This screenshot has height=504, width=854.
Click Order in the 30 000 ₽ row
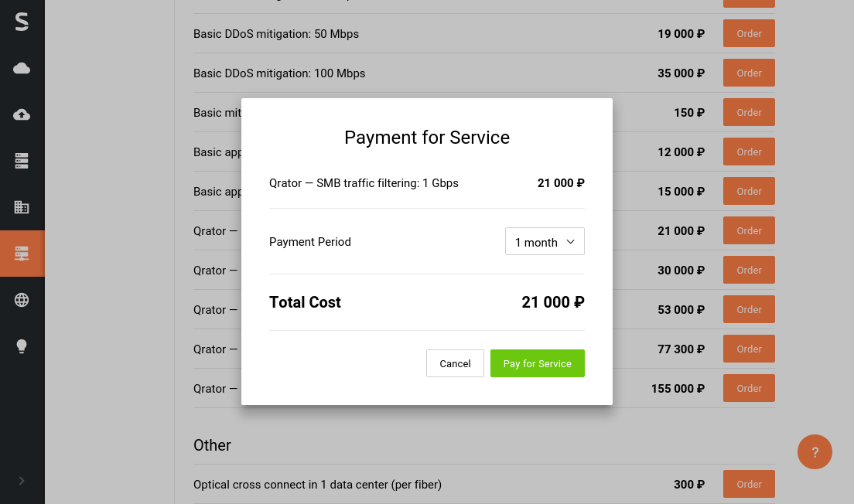[x=749, y=270]
